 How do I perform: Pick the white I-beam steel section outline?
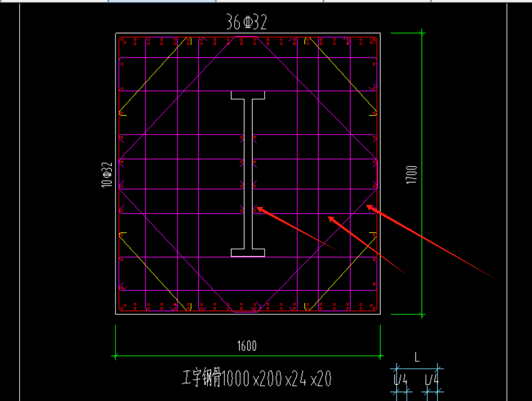pyautogui.click(x=248, y=174)
